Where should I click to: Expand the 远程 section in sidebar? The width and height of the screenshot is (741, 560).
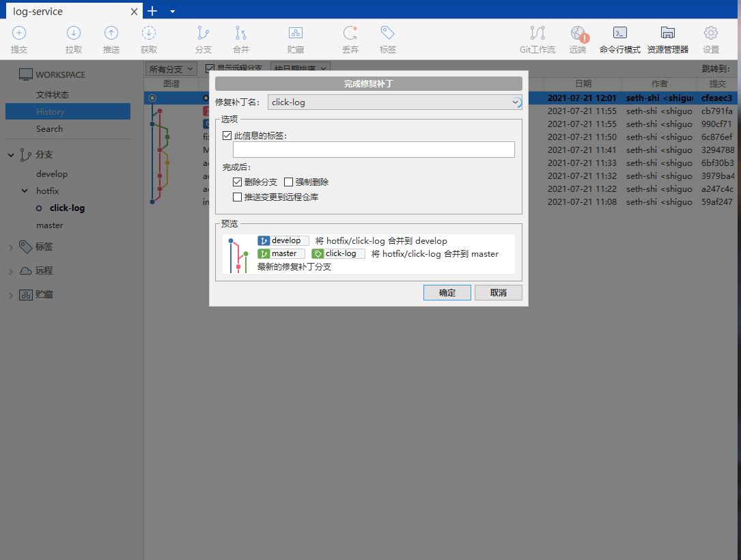point(11,271)
